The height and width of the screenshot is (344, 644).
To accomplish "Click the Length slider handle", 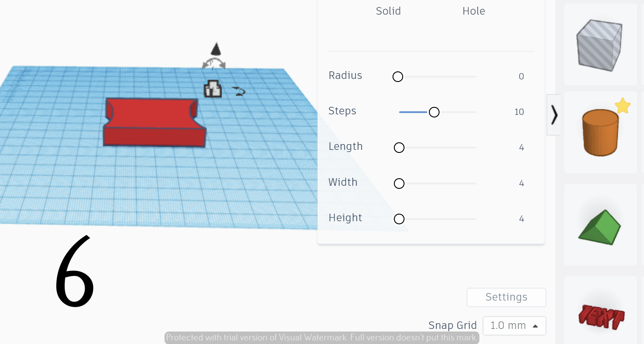I will (x=399, y=148).
